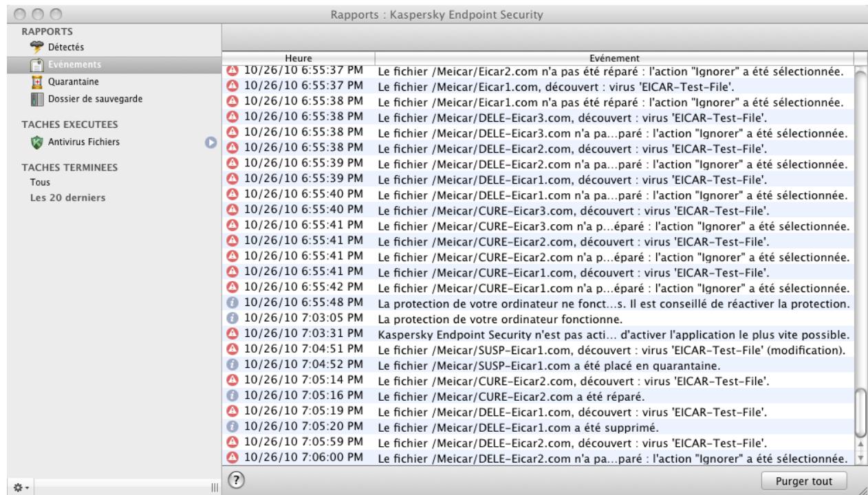The height and width of the screenshot is (495, 868).
Task: Select 6:55:41 PM CURE-Eicar1.com découvert event text
Action: 573,272
